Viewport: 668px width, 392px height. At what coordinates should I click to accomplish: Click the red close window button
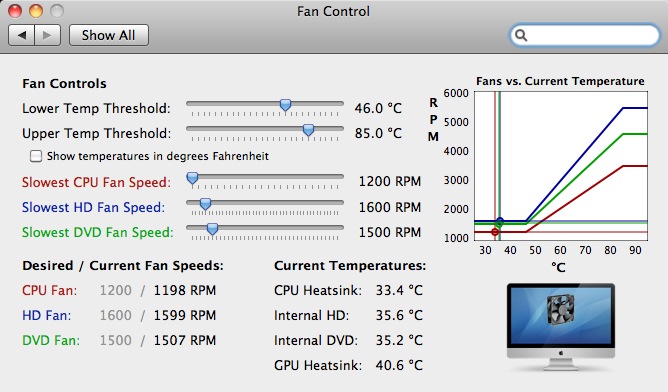tap(15, 11)
